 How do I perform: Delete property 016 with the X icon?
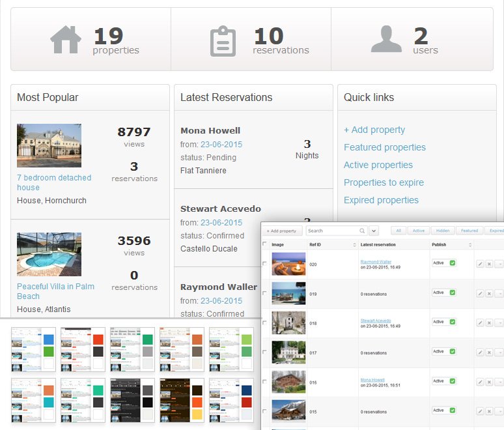[489, 382]
